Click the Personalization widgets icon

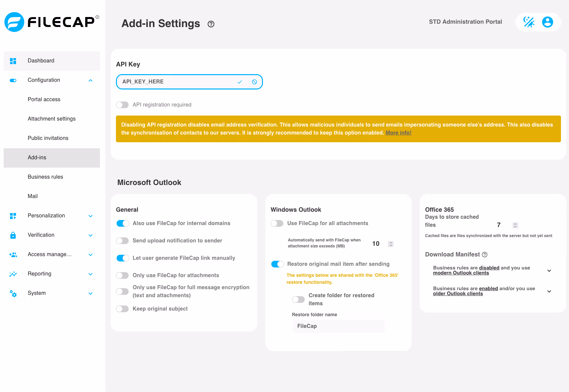click(13, 216)
